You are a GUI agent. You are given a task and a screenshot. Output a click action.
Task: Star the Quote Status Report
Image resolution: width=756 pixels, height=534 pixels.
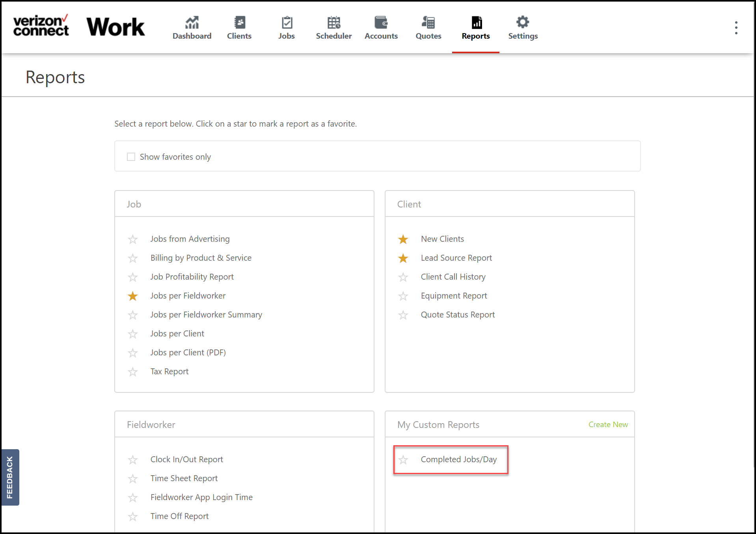[403, 315]
